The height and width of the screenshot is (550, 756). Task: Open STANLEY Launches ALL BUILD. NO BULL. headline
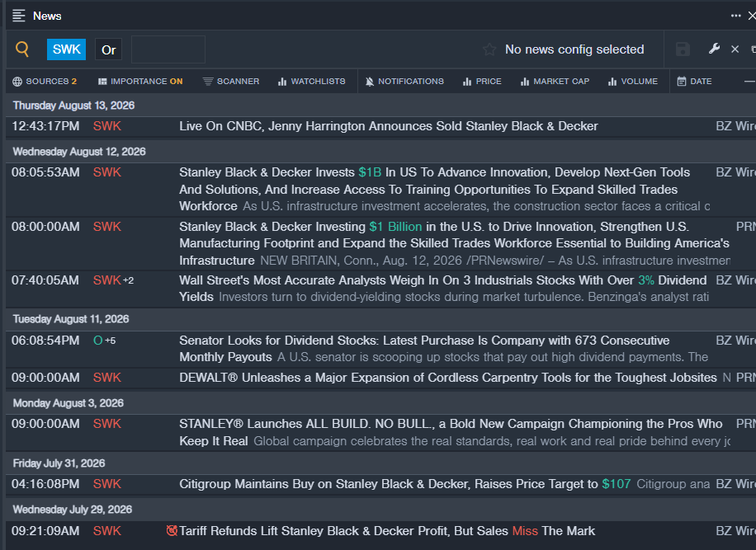tap(451, 432)
